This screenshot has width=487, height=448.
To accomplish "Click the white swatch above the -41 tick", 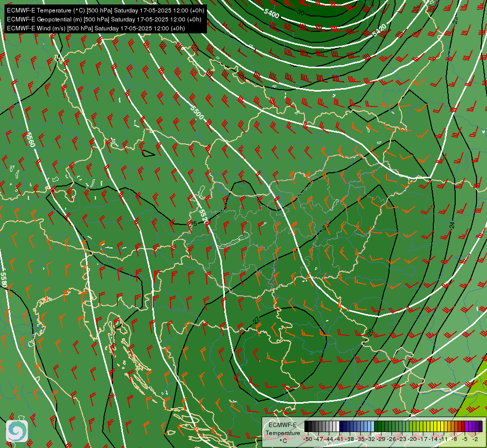I will [338, 426].
